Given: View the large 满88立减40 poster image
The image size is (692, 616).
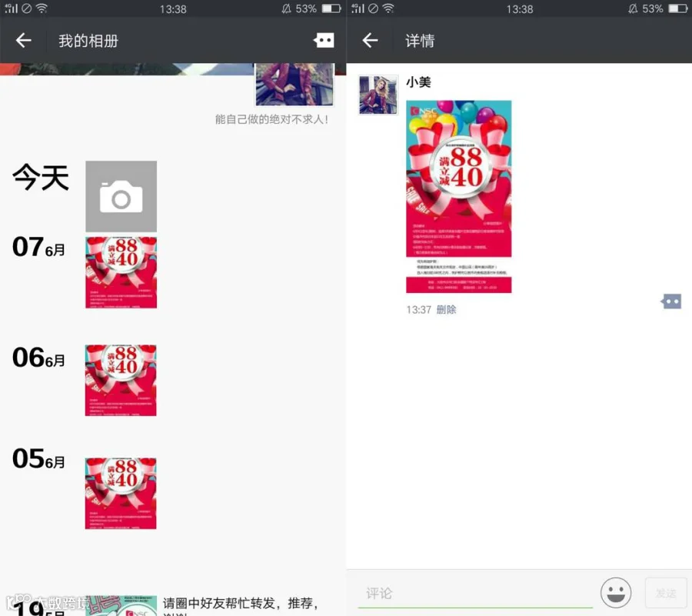Looking at the screenshot, I should tap(458, 197).
